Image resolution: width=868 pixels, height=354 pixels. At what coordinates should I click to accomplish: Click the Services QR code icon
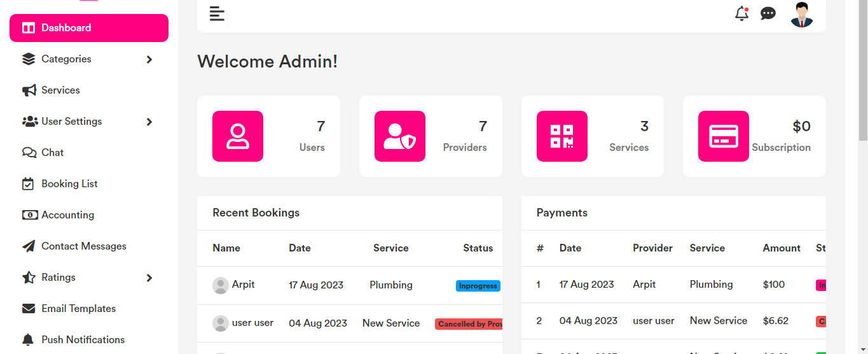click(x=562, y=136)
